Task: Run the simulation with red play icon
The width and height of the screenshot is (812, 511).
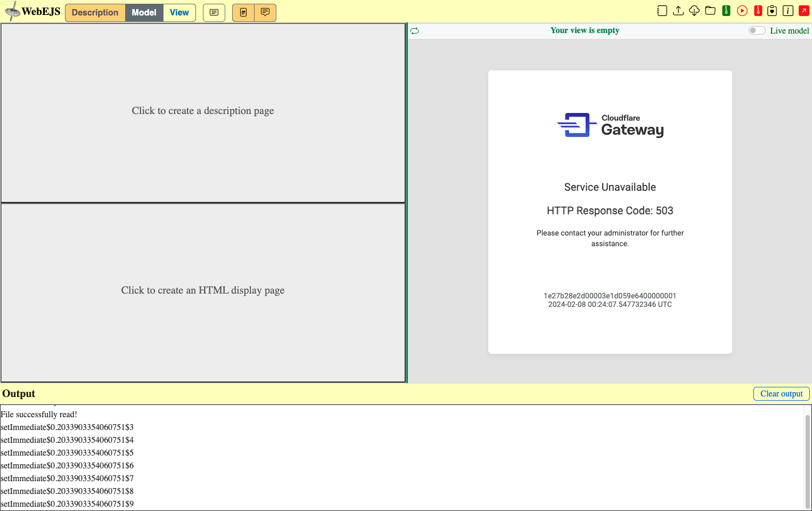Action: 742,11
